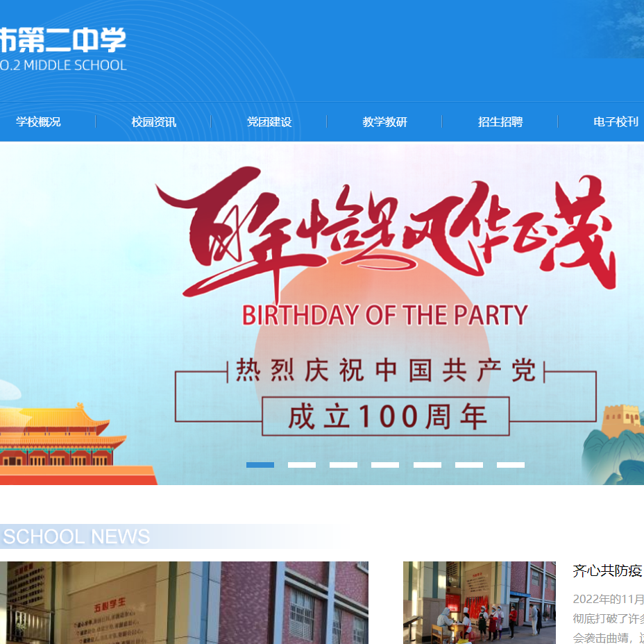The width and height of the screenshot is (644, 644).
Task: Jump to the fourth carousel slide indicator
Action: 385,465
